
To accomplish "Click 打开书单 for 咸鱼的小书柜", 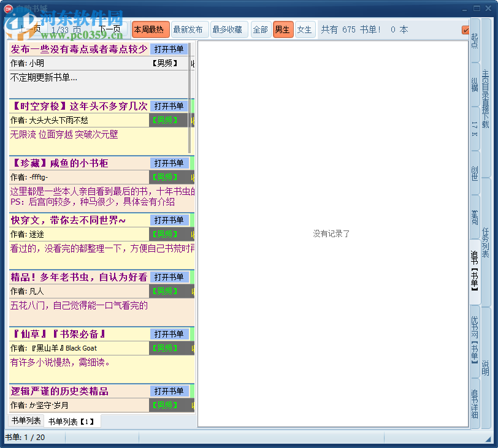I will 169,163.
